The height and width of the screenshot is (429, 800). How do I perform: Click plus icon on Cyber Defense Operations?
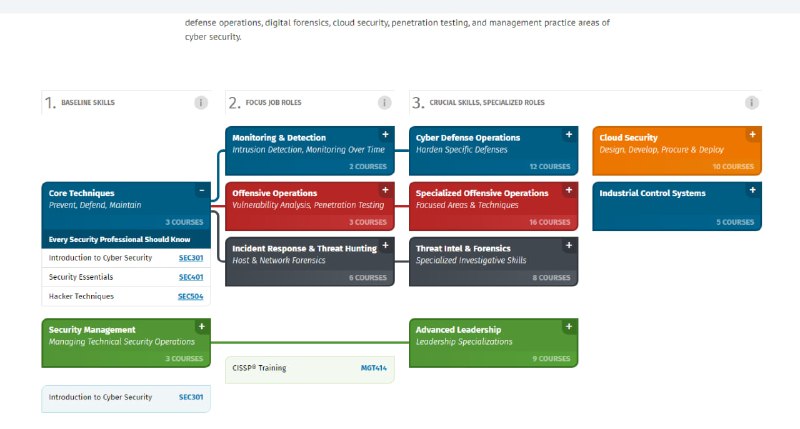pyautogui.click(x=569, y=134)
